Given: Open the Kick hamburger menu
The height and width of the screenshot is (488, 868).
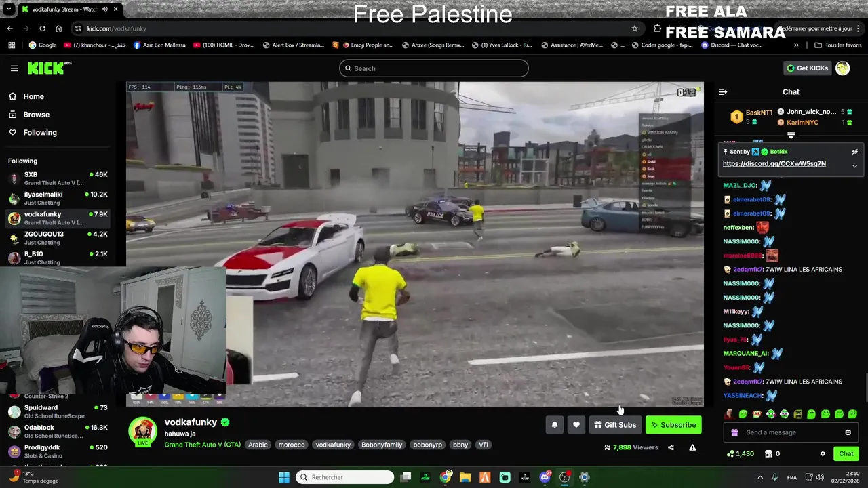Looking at the screenshot, I should click(x=14, y=68).
